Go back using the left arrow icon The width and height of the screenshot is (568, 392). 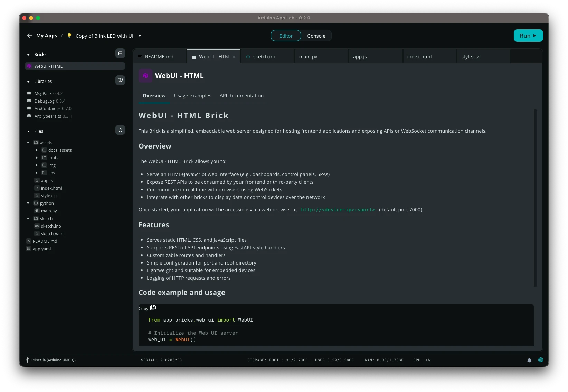[30, 36]
